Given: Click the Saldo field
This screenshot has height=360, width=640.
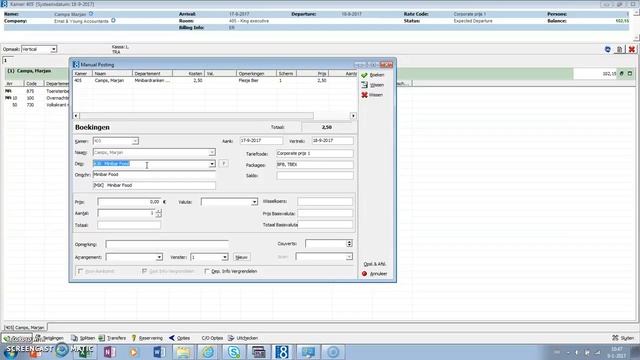Looking at the screenshot, I should click(315, 176).
